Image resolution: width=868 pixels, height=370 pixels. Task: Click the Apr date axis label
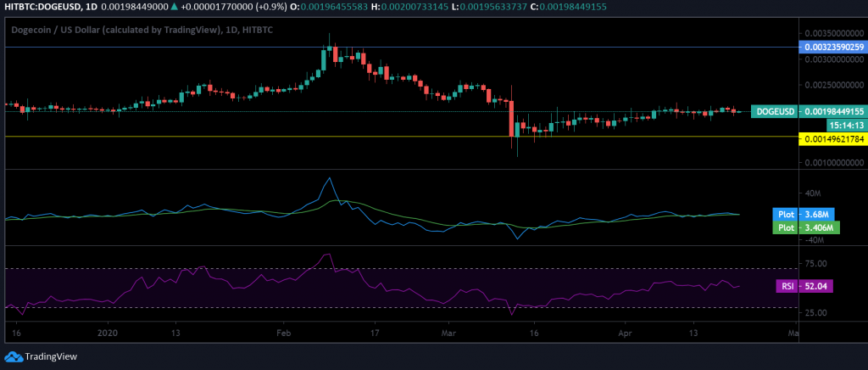625,334
